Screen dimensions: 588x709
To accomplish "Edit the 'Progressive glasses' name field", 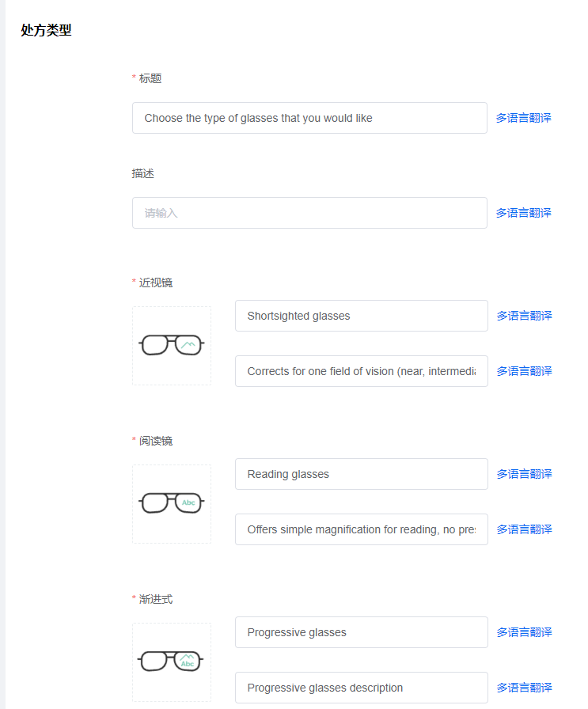I will coord(362,632).
